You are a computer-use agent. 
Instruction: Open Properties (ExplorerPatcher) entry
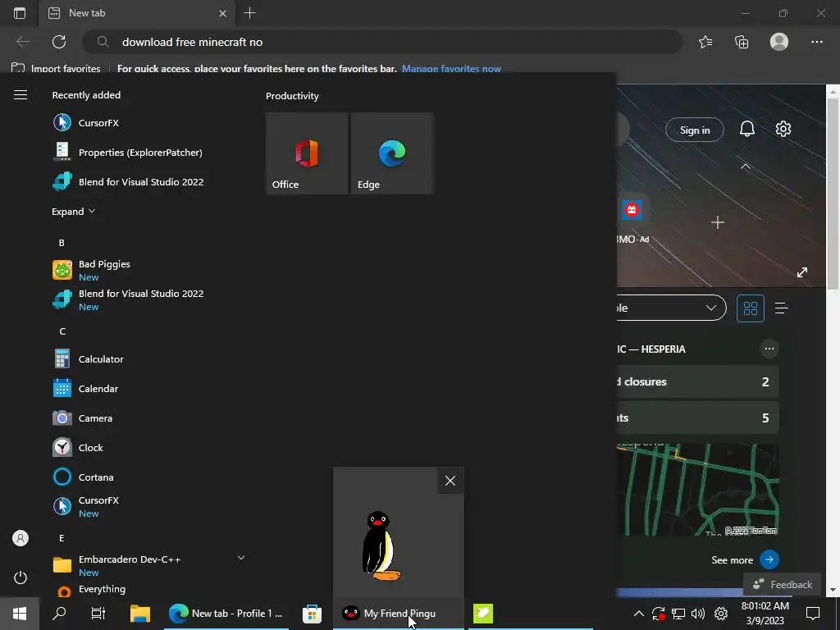tap(127, 152)
